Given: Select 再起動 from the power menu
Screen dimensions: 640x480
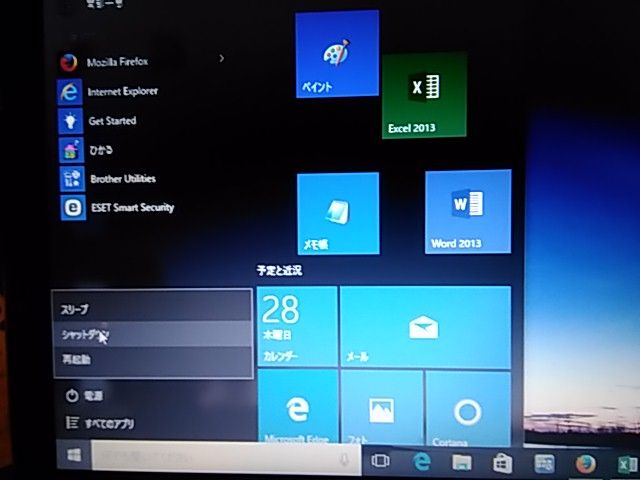Looking at the screenshot, I should pyautogui.click(x=153, y=362).
